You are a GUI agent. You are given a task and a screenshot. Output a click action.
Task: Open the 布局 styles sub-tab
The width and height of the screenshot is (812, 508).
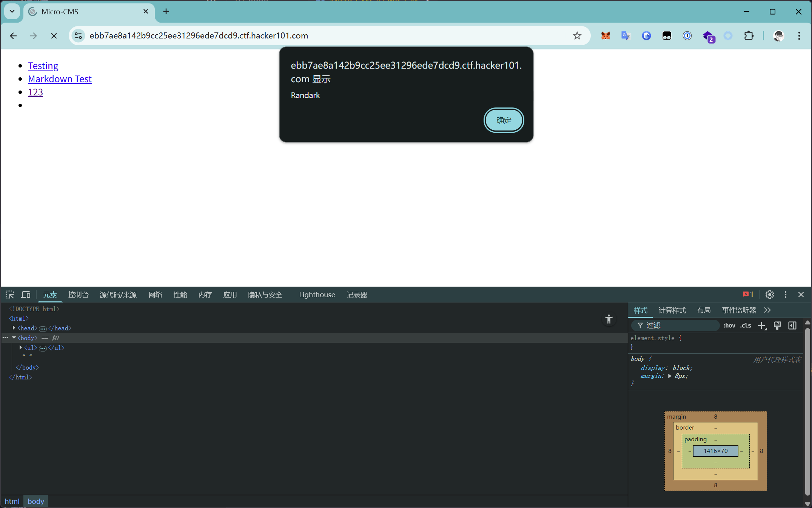tap(704, 310)
